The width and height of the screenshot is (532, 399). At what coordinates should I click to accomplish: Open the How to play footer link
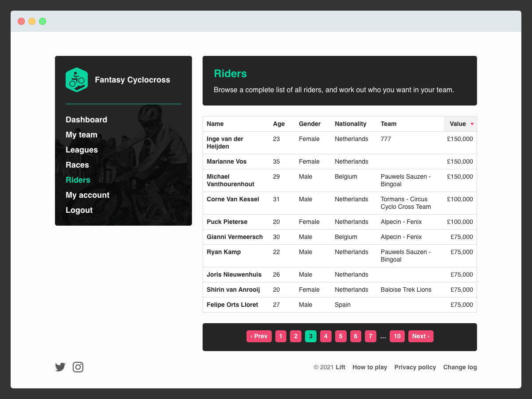(370, 367)
